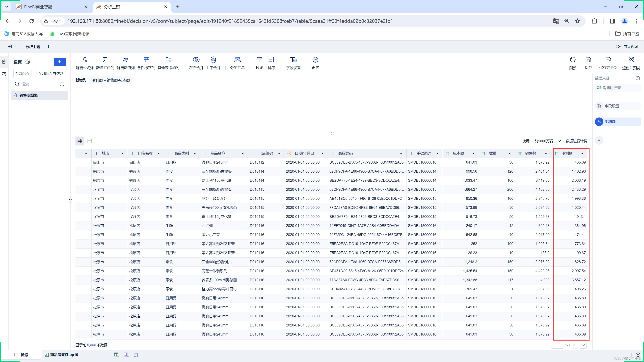The image size is (644, 362).
Task: Click the add component icon in bottom bar
Action: (116, 355)
